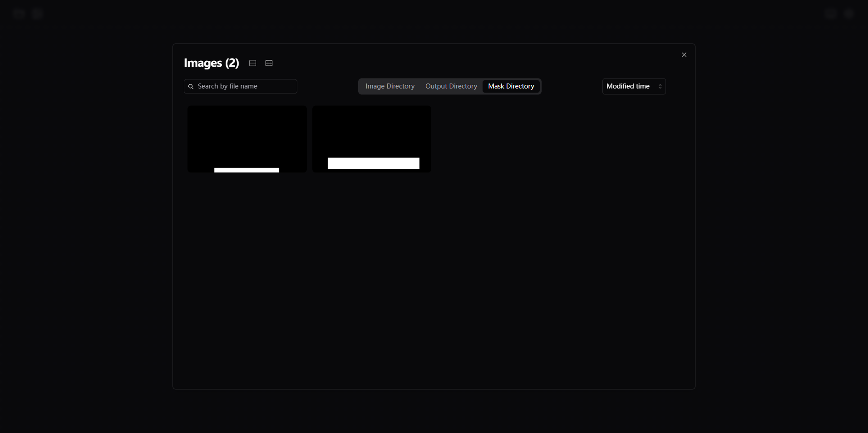Open the first image thumbnail

point(247,139)
